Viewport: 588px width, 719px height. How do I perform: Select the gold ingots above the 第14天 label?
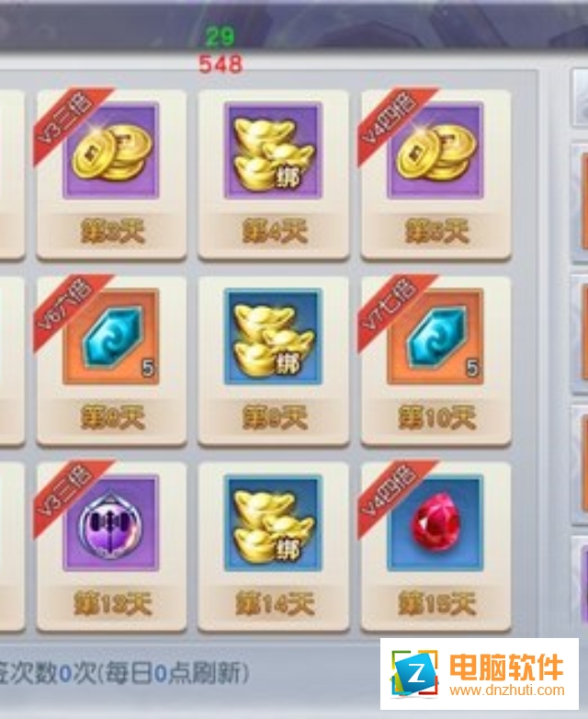tap(273, 523)
